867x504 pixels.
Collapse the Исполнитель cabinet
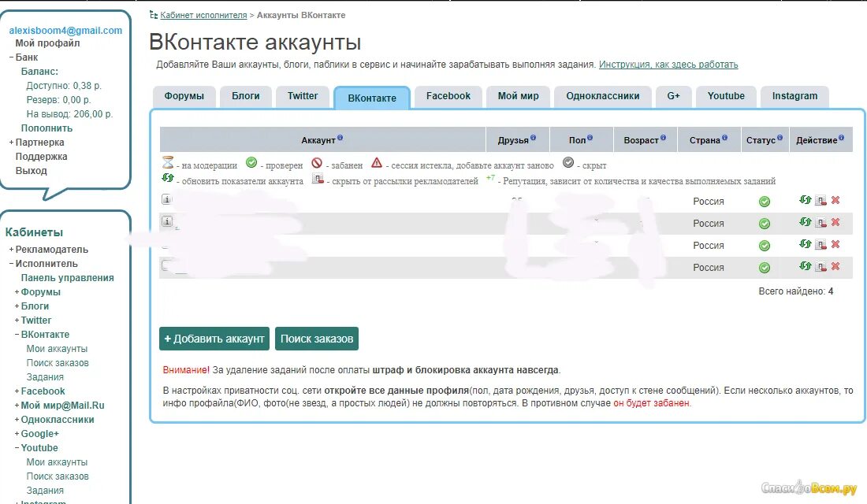(11, 264)
